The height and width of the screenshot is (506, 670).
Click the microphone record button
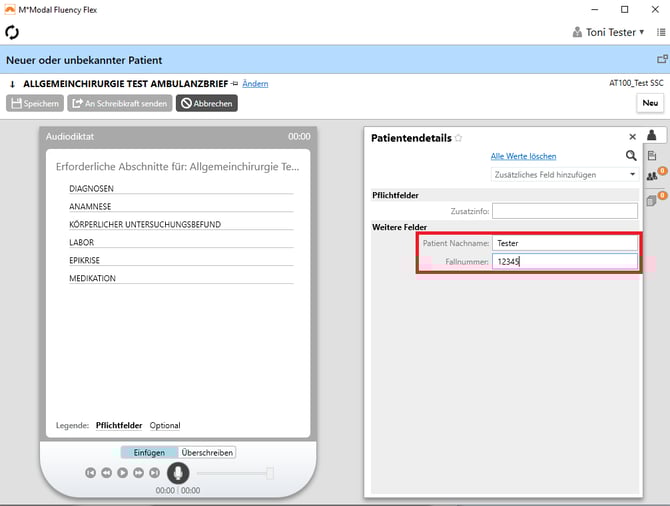178,473
